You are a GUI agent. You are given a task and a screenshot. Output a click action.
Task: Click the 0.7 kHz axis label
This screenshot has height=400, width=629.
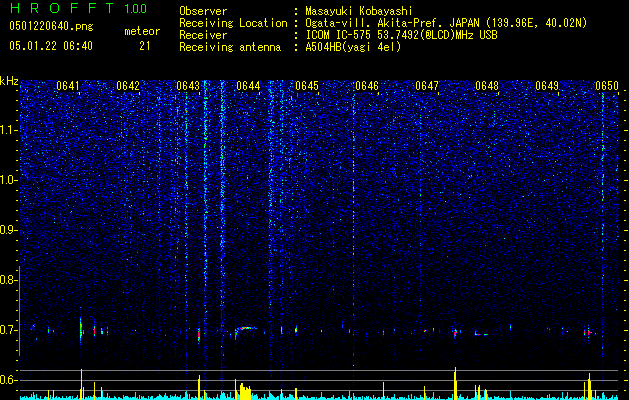[x=7, y=330]
